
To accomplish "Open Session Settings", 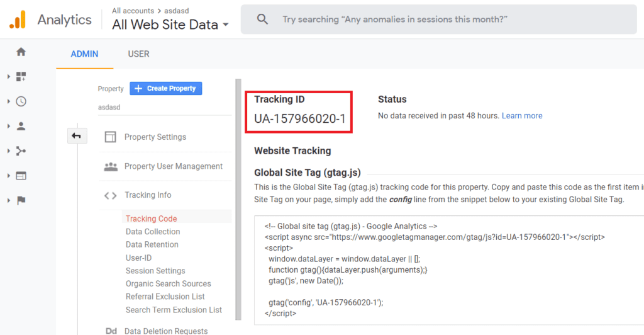I will tap(155, 271).
